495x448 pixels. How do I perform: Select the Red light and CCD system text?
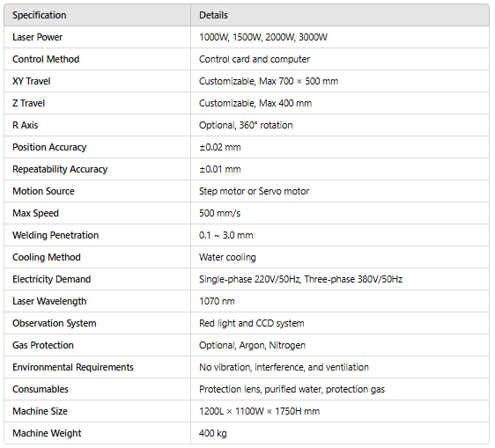pyautogui.click(x=252, y=323)
